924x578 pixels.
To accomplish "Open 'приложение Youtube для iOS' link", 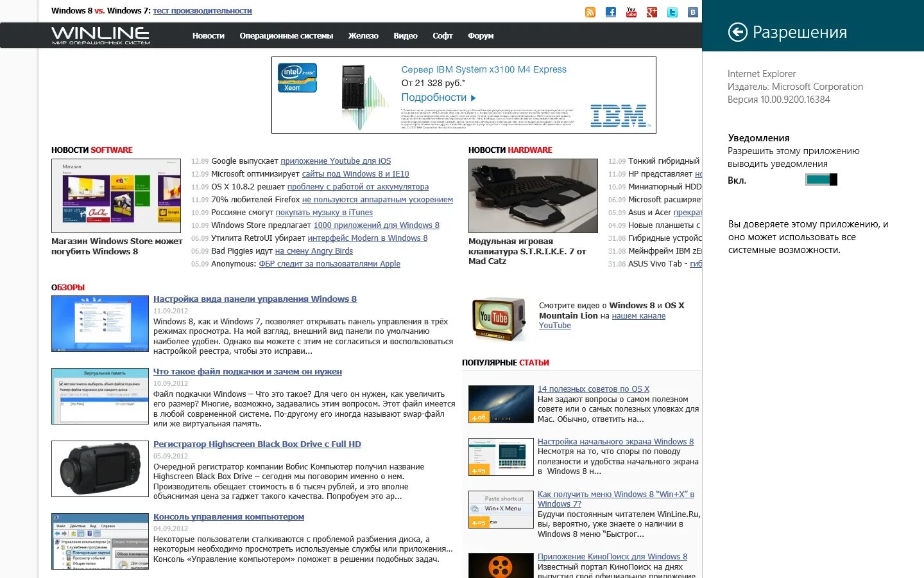I will coord(336,161).
